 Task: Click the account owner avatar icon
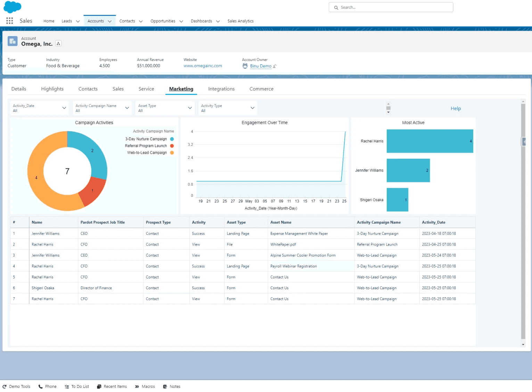245,66
